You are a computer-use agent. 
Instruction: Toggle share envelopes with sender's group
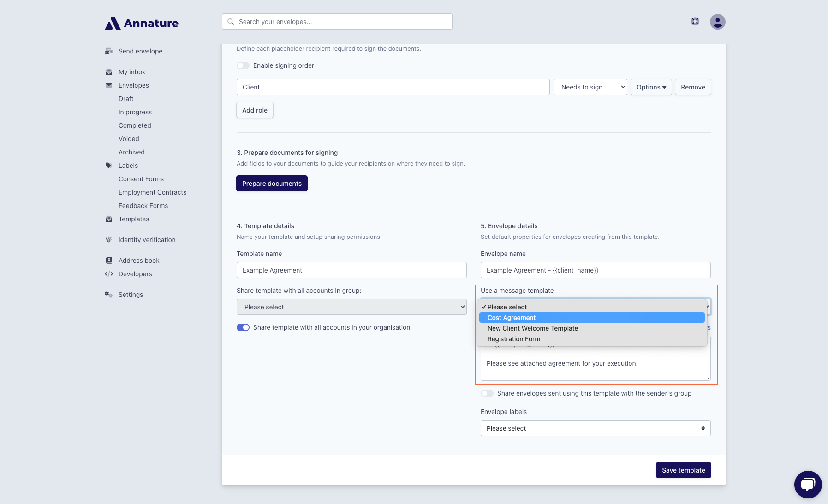[487, 393]
